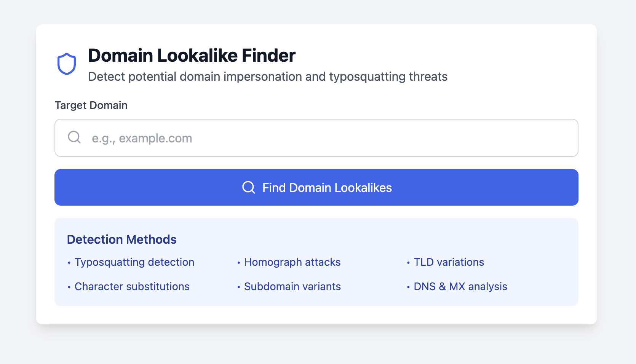Select the Subdomain variants method
This screenshot has width=636, height=364.
292,287
